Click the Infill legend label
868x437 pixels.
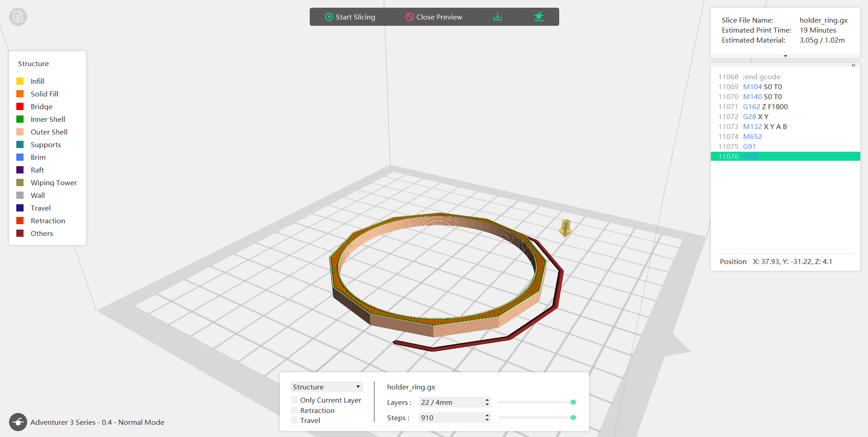coord(38,81)
